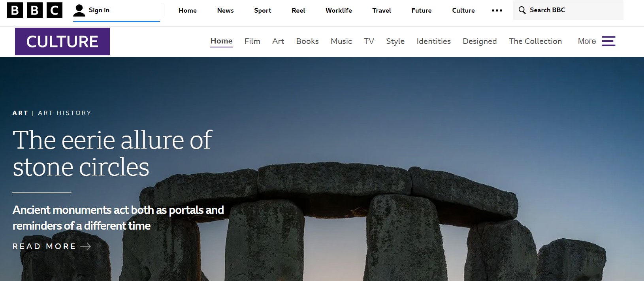Viewport: 644px width, 281px height.
Task: Open the Identities tab
Action: (x=433, y=41)
